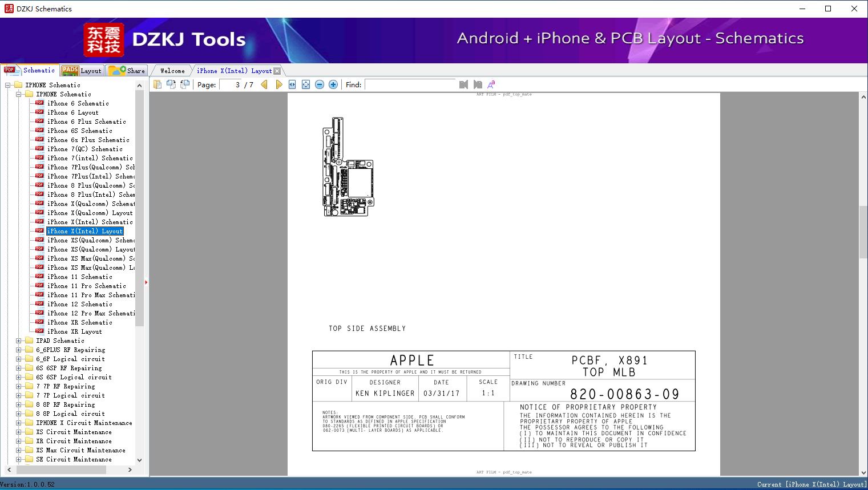The image size is (868, 490).
Task: Switch to the PADS Layout tab
Action: point(82,70)
